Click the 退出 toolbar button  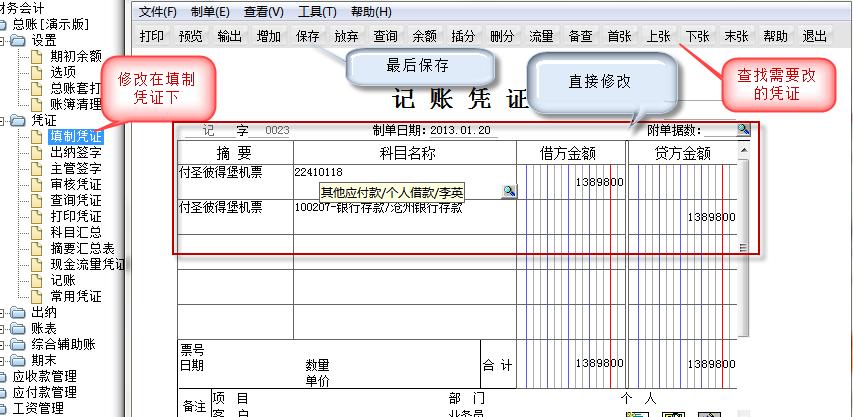point(814,36)
